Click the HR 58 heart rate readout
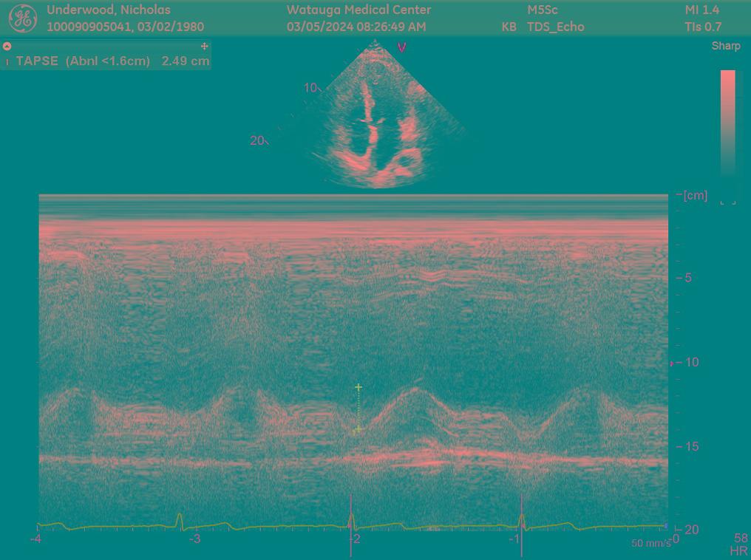 pyautogui.click(x=740, y=544)
